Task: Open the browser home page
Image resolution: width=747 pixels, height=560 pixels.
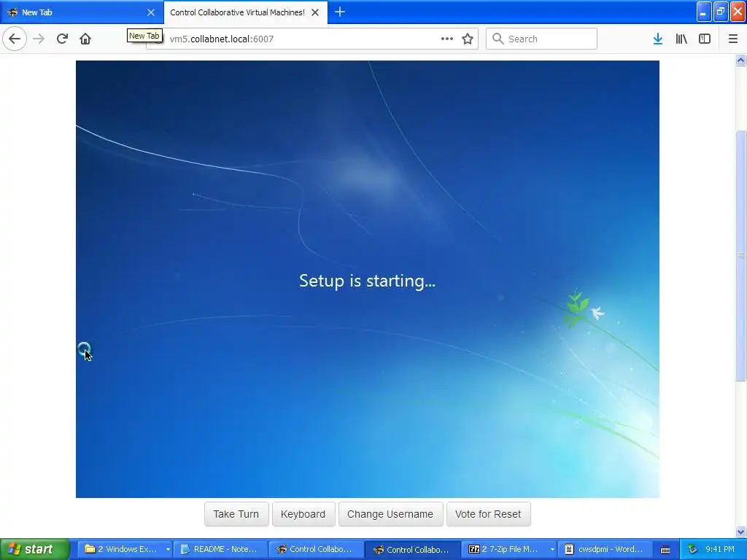Action: click(85, 39)
